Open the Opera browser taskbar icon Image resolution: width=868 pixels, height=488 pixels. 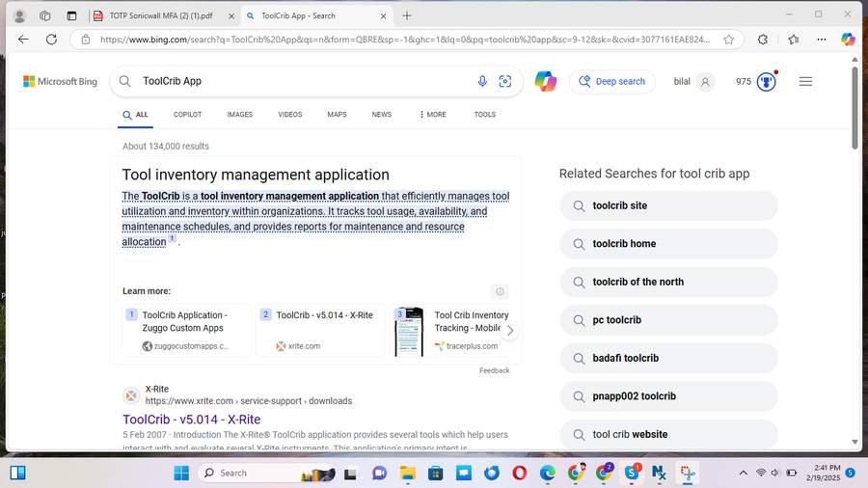pyautogui.click(x=519, y=474)
